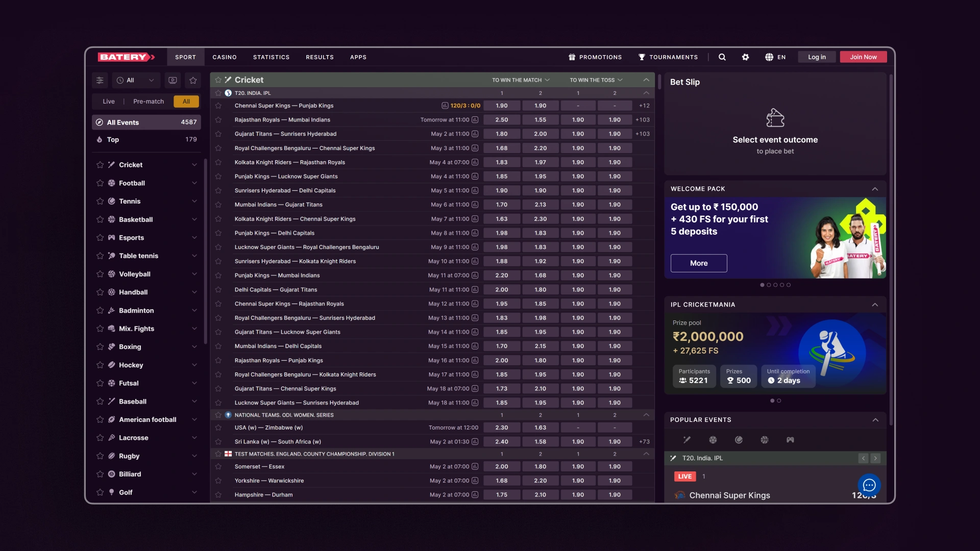
Task: Open Sri Lanka (w) — South Africa (w) match
Action: pyautogui.click(x=278, y=442)
